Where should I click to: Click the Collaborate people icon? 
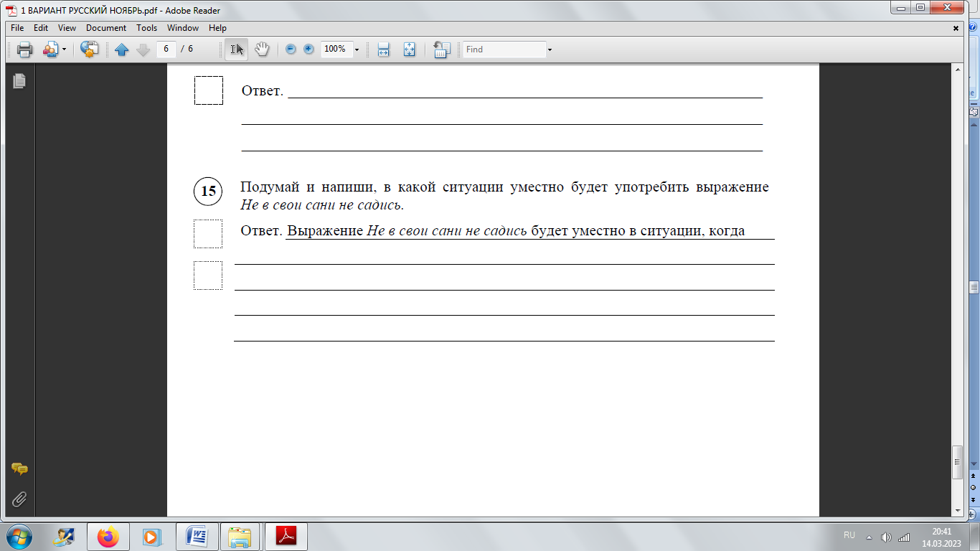(x=50, y=50)
